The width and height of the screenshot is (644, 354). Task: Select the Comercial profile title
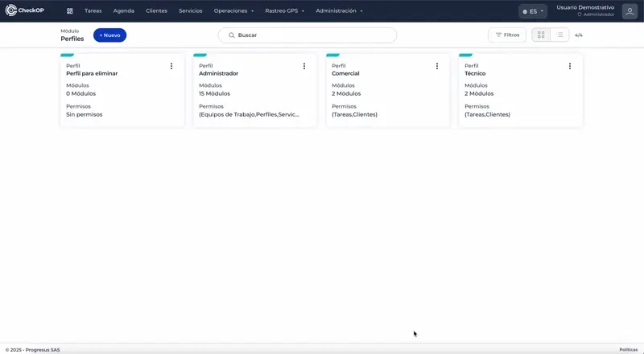click(345, 73)
